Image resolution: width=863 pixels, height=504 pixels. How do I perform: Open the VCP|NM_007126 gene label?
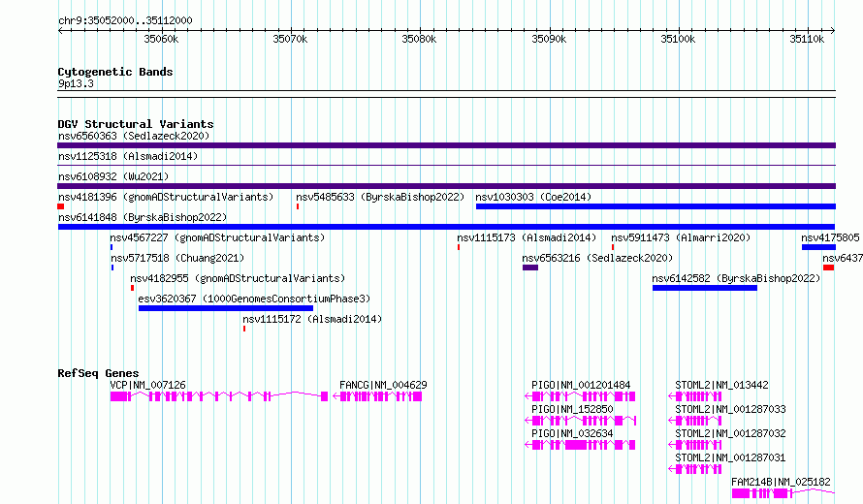click(x=147, y=385)
